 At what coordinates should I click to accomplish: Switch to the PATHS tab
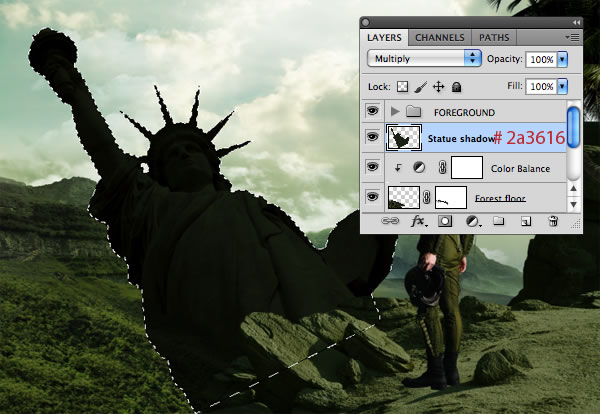click(494, 37)
